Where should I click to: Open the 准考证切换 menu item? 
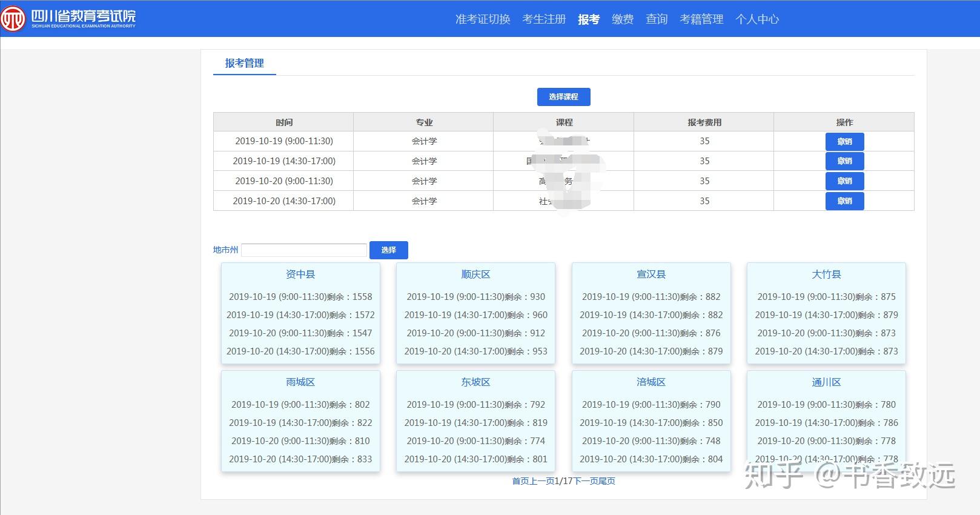coord(483,19)
